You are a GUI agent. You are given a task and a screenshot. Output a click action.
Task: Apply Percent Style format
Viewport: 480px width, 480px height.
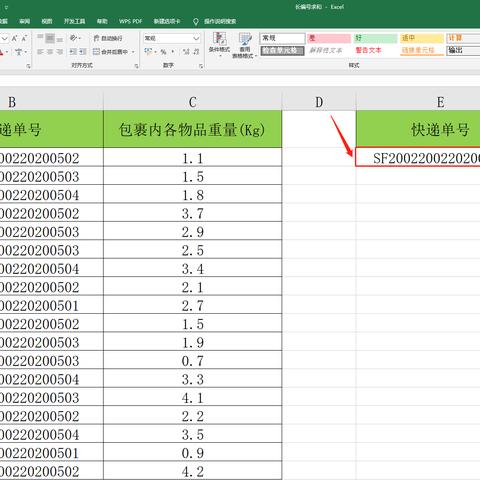163,52
